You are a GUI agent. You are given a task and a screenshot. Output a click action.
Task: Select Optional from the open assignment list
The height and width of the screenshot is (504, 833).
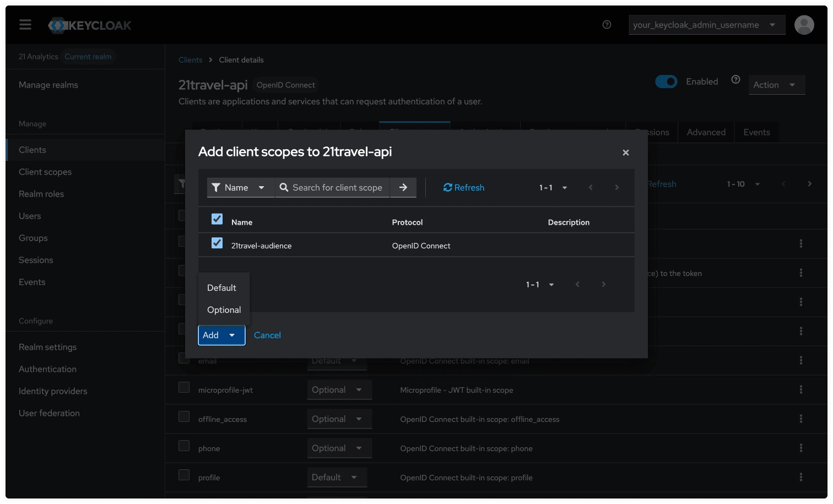[223, 310]
